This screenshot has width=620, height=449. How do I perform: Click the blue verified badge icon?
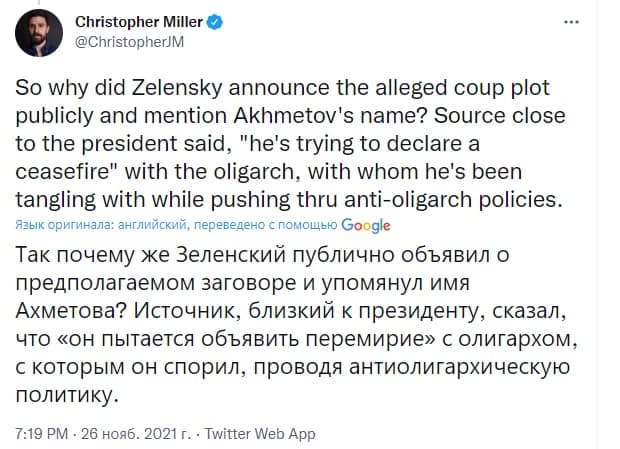pyautogui.click(x=214, y=22)
